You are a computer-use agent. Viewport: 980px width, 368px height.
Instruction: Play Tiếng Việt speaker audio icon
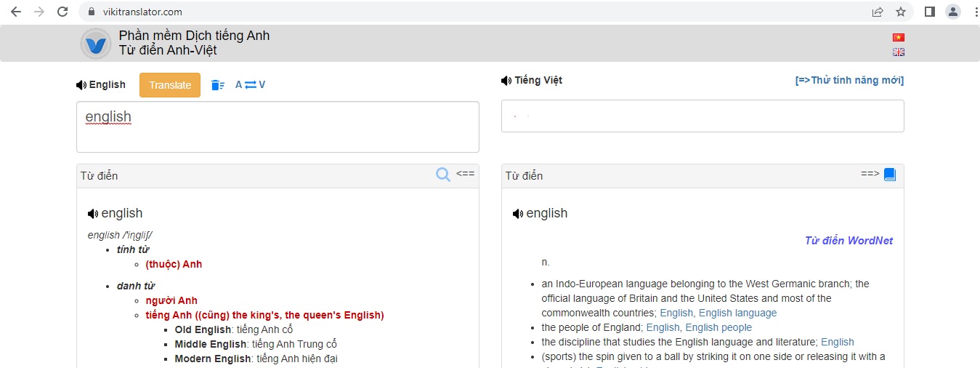pos(506,81)
